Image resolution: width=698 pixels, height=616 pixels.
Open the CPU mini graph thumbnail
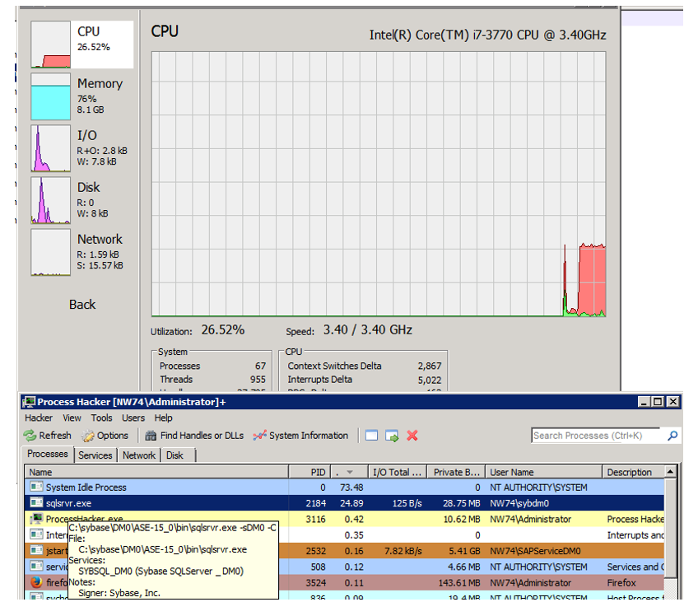(x=51, y=44)
